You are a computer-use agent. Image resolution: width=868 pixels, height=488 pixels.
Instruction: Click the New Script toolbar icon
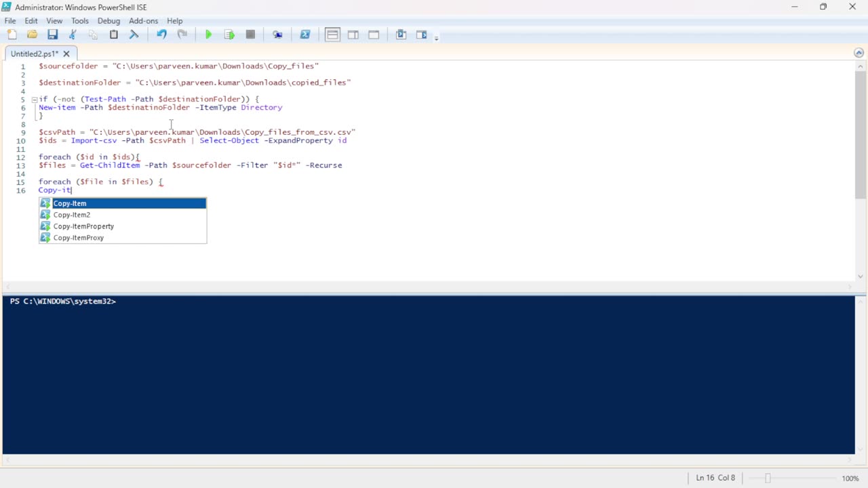(12, 35)
